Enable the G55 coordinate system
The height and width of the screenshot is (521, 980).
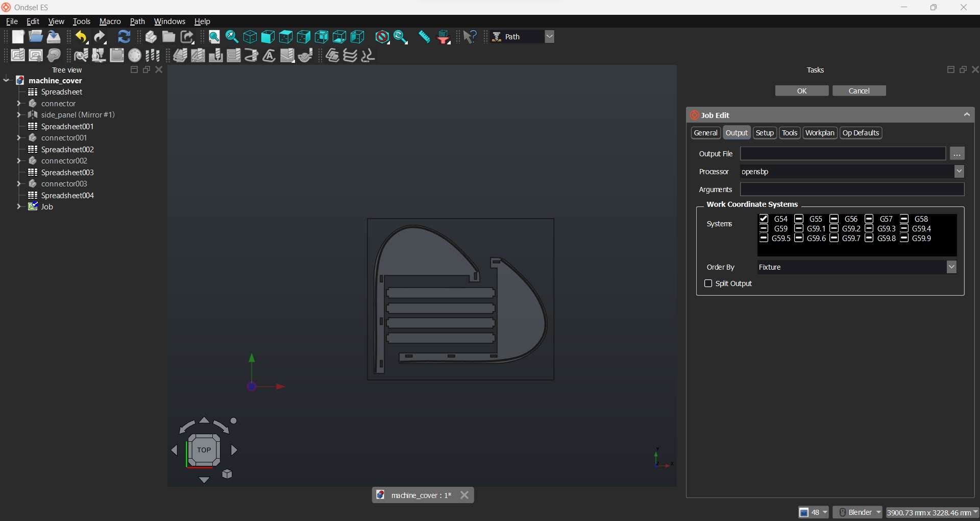coord(799,219)
